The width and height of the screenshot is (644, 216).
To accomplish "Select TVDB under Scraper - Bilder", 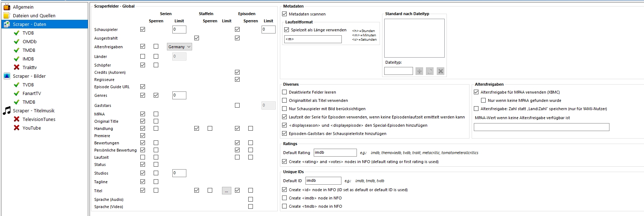I will click(x=28, y=85).
